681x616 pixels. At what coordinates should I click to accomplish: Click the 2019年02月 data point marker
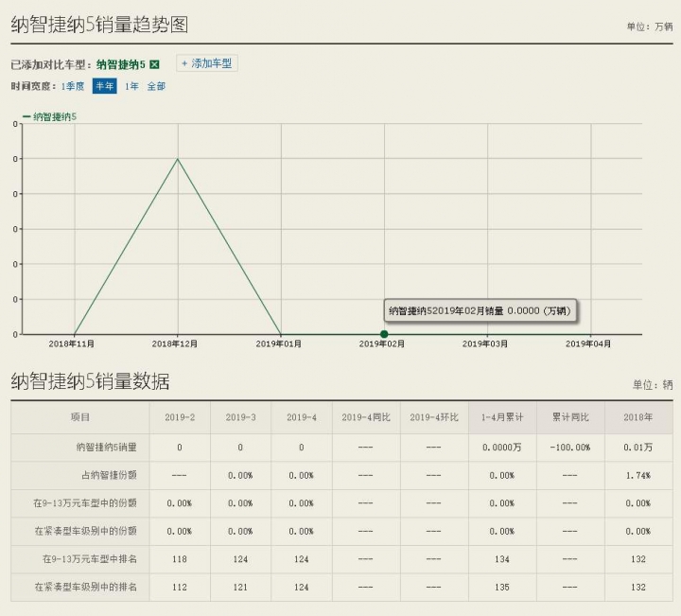coord(384,334)
